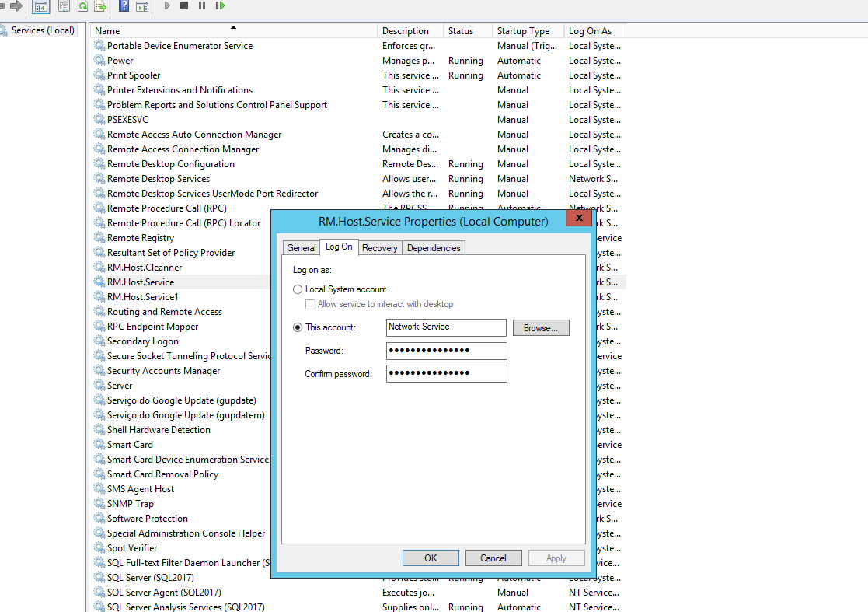Select Special Administration Console Helper service
Viewport: 868px width, 612px height.
coord(186,533)
